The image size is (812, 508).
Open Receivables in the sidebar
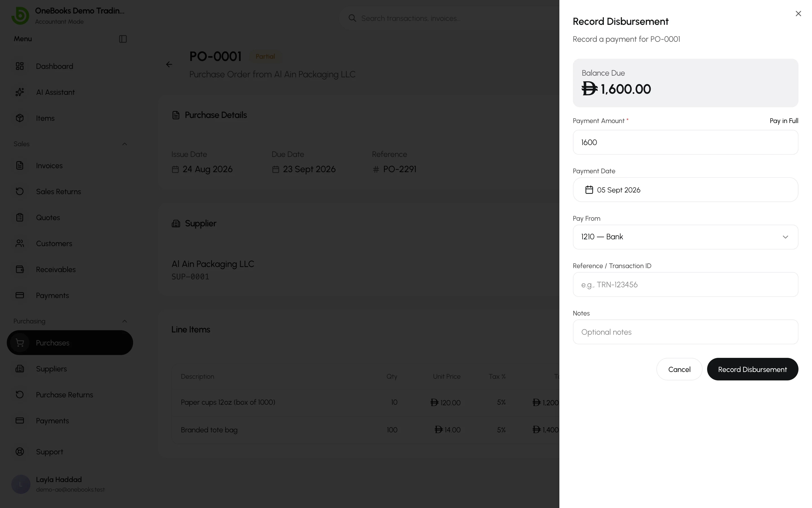pos(70,270)
